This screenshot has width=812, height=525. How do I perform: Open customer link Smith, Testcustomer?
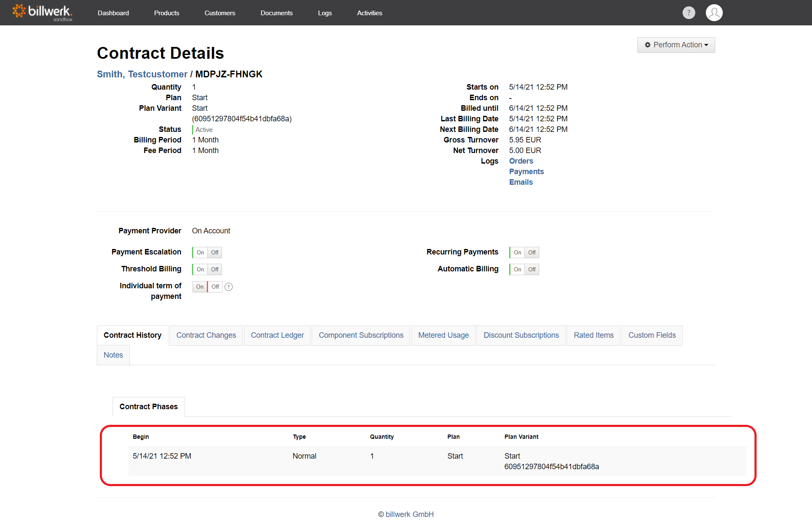tap(142, 74)
